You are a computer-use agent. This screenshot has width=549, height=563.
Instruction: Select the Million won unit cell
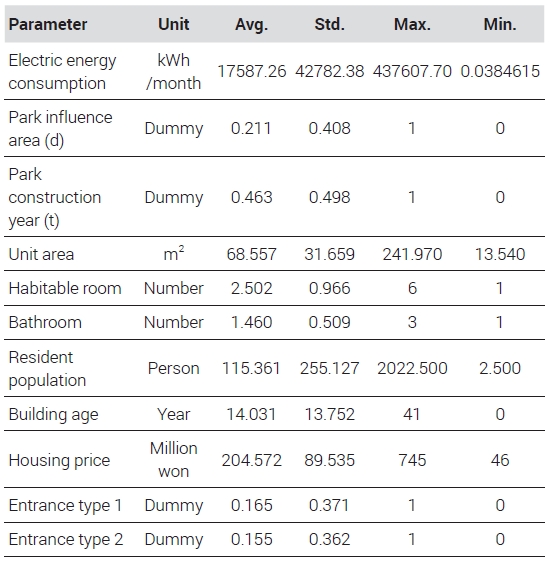point(174,460)
